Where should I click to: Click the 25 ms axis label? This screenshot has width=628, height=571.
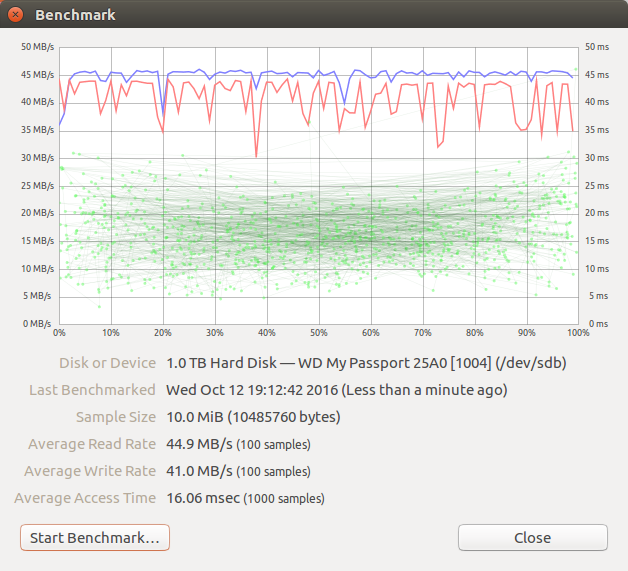(597, 186)
